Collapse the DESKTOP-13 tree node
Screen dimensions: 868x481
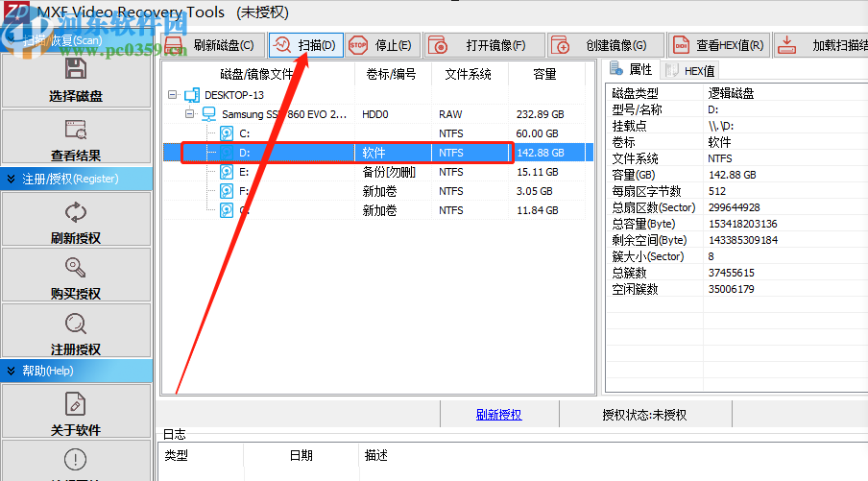172,95
